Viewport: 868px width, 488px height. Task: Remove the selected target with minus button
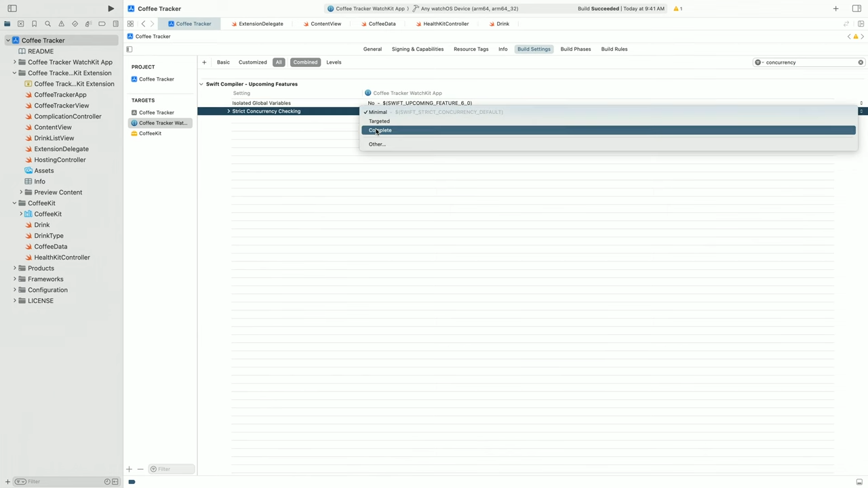(x=140, y=469)
